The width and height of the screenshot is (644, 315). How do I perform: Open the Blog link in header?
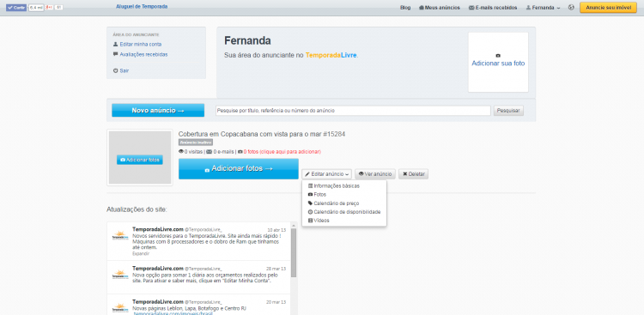[405, 8]
